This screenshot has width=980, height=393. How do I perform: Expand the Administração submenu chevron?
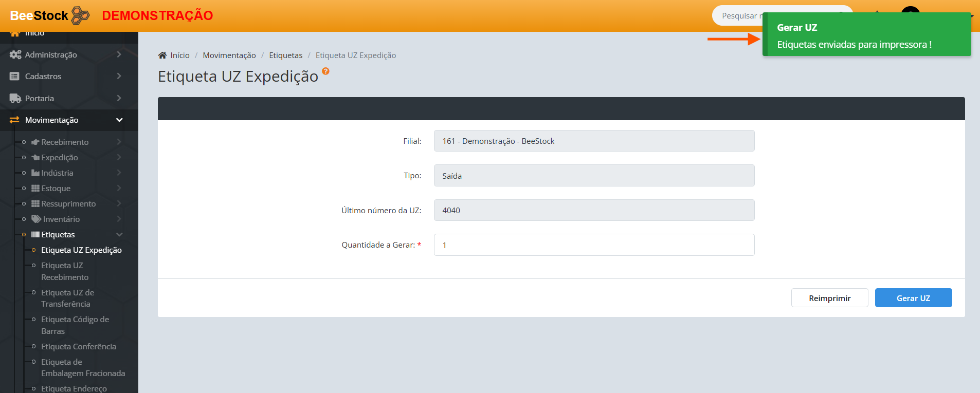coord(119,54)
